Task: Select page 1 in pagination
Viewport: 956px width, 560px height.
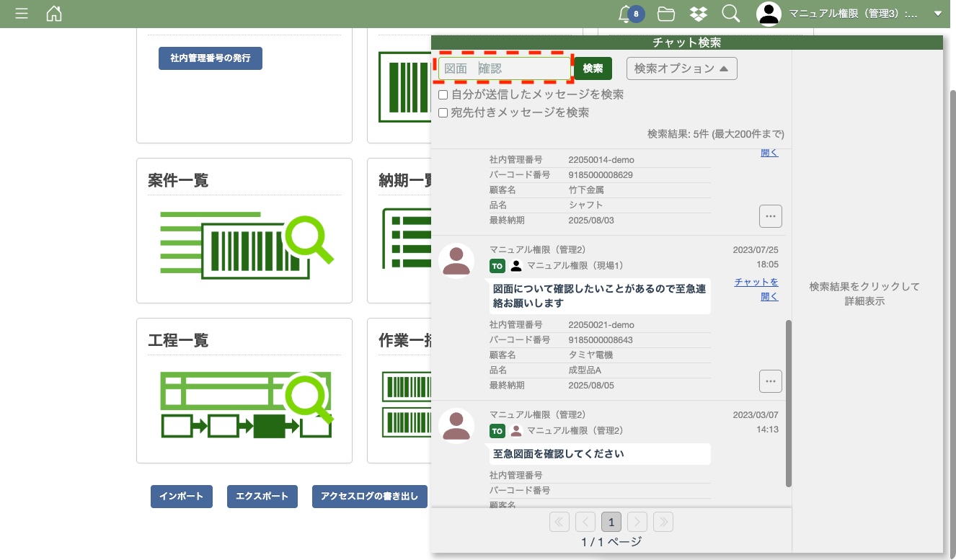Action: [x=611, y=522]
